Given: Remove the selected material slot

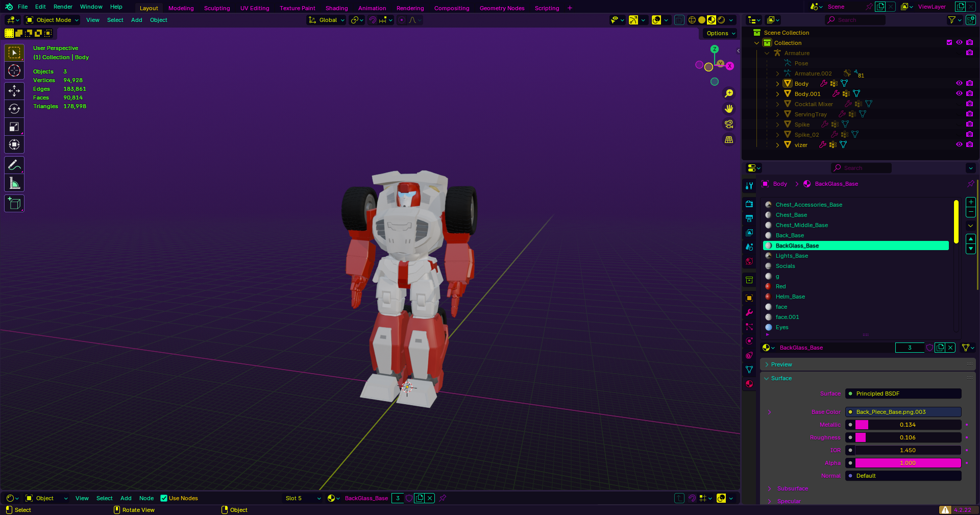Looking at the screenshot, I should 971,212.
